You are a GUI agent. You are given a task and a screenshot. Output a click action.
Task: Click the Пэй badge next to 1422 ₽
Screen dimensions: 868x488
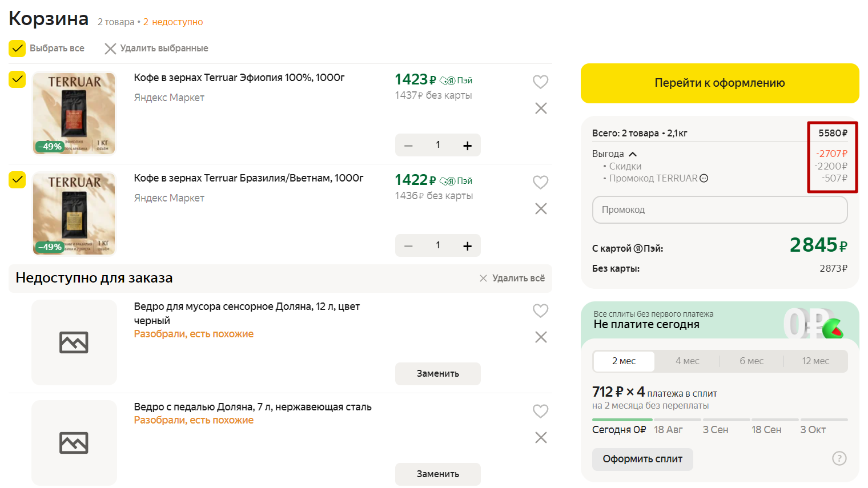456,181
